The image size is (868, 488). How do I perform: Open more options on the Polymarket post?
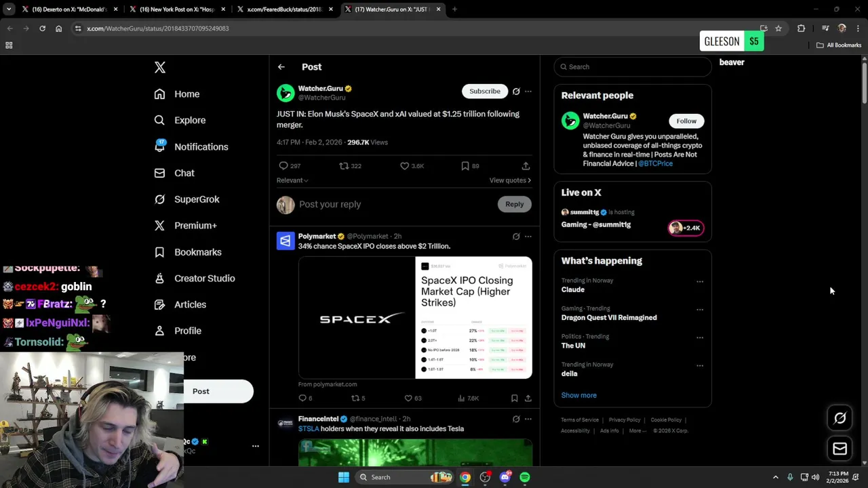(528, 237)
